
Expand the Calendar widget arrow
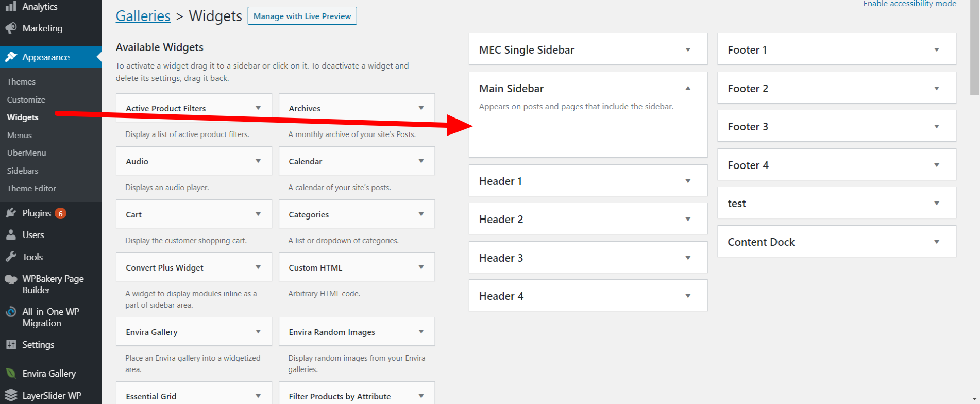[421, 161]
